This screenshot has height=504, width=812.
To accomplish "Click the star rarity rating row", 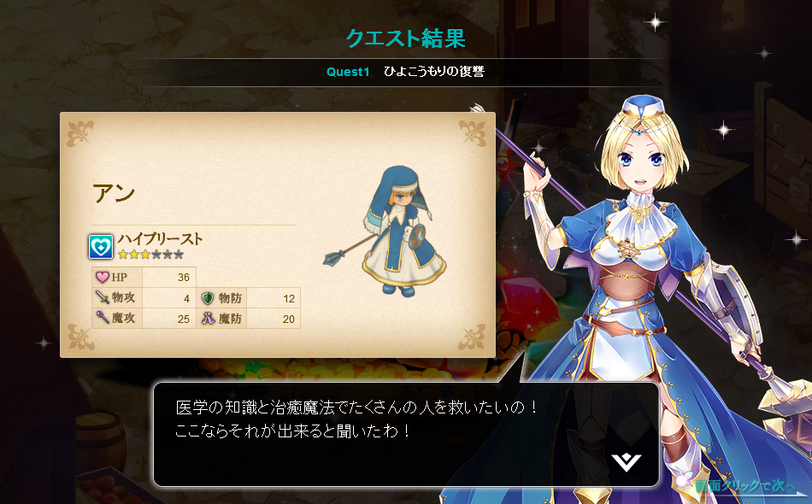I will (x=150, y=254).
